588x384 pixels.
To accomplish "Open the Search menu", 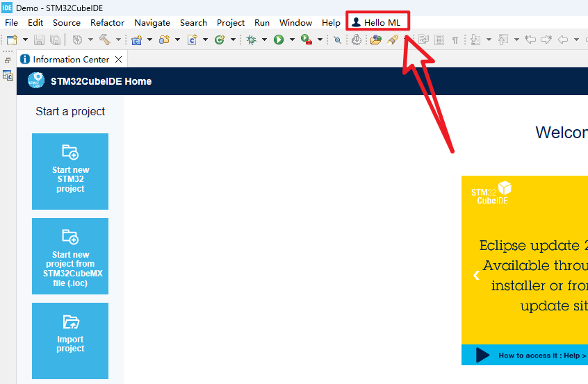I will point(193,22).
